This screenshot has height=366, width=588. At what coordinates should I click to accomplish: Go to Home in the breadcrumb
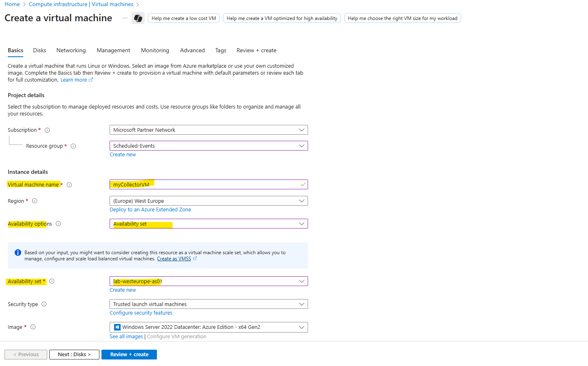[12, 4]
